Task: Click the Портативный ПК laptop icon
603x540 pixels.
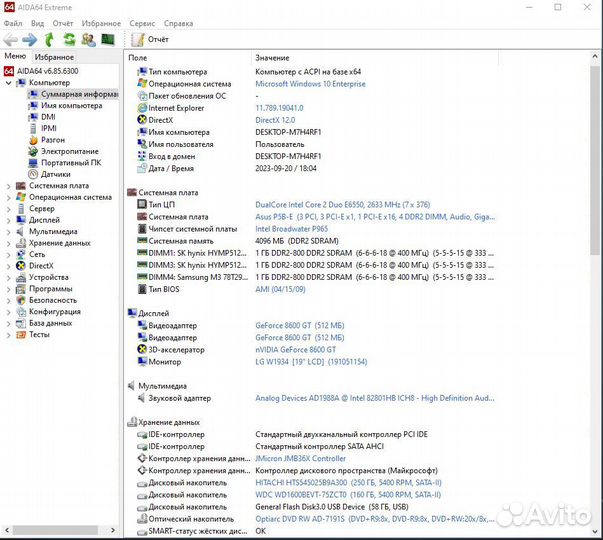Action: point(33,163)
